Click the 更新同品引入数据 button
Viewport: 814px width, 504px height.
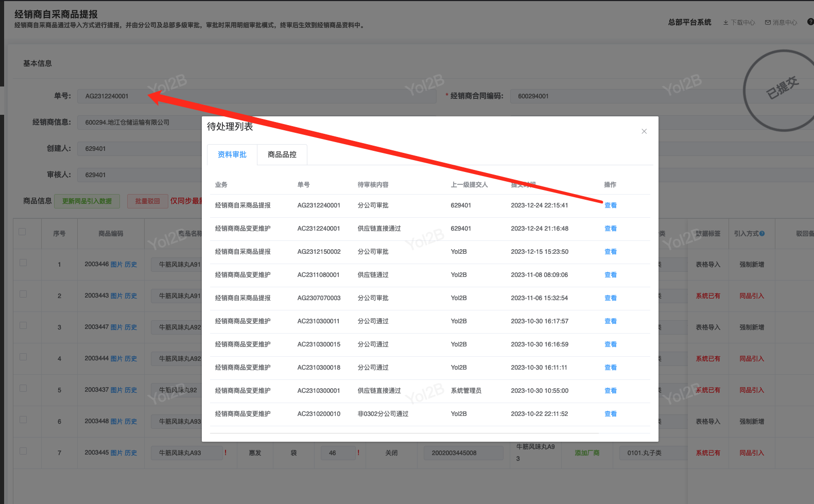pyautogui.click(x=87, y=201)
